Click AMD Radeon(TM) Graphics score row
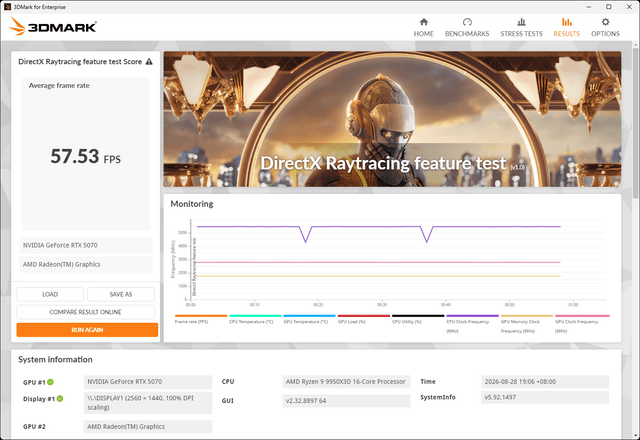Screen dimensions: 640x440 [85, 264]
